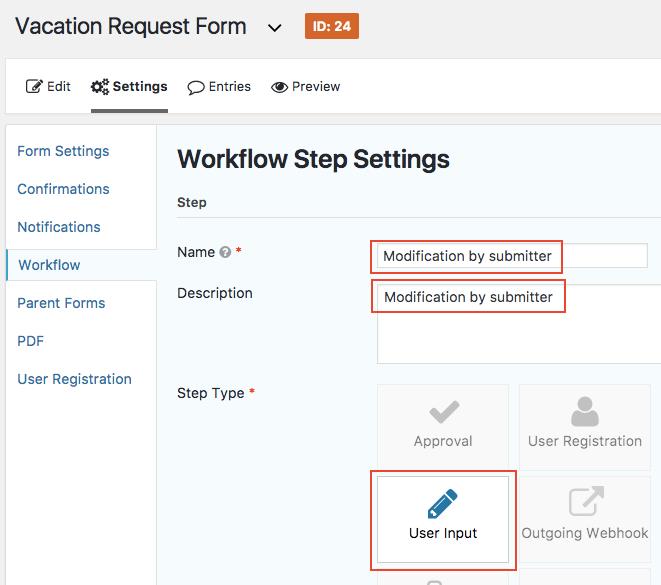The image size is (661, 585).
Task: Open the form switcher dropdown arrow
Action: click(x=275, y=28)
